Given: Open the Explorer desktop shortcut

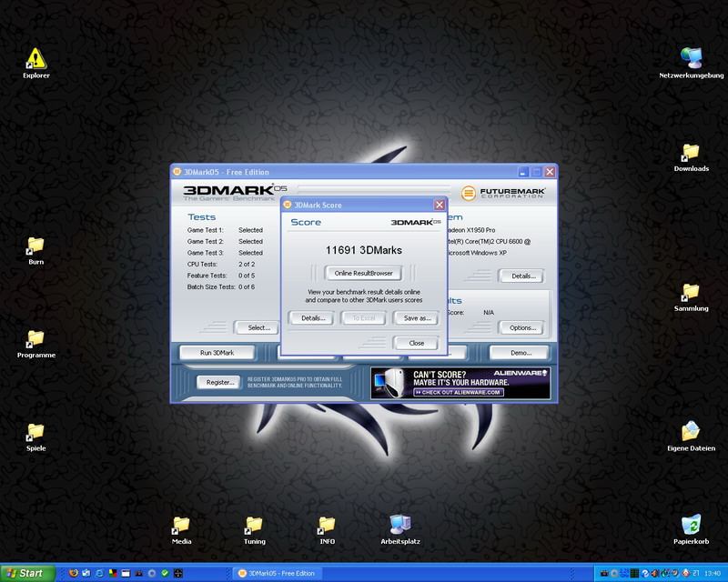Looking at the screenshot, I should pos(36,63).
